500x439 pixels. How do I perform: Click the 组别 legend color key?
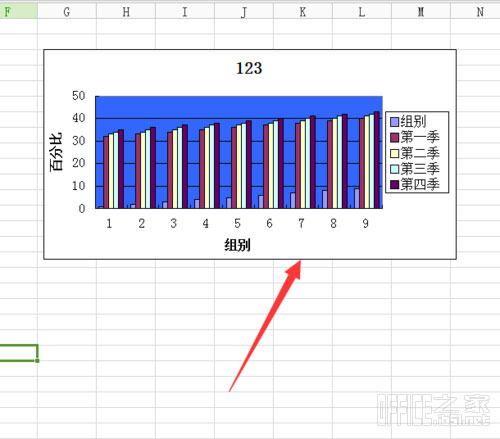pyautogui.click(x=394, y=122)
